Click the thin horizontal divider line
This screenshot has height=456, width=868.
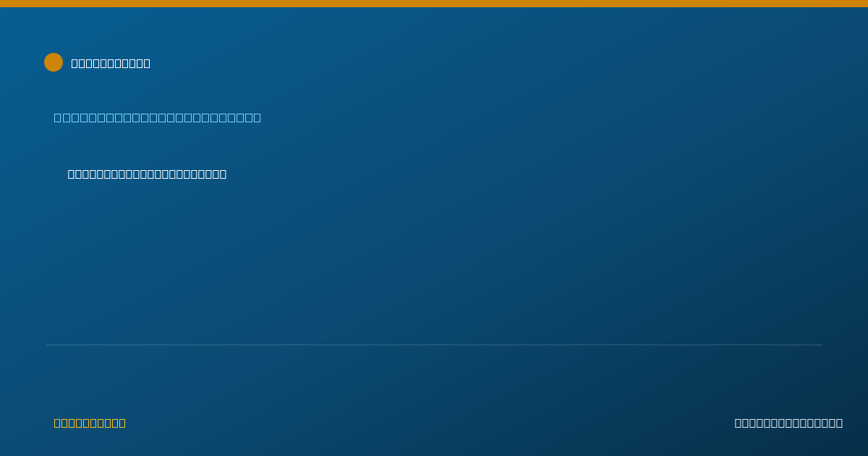coord(434,345)
